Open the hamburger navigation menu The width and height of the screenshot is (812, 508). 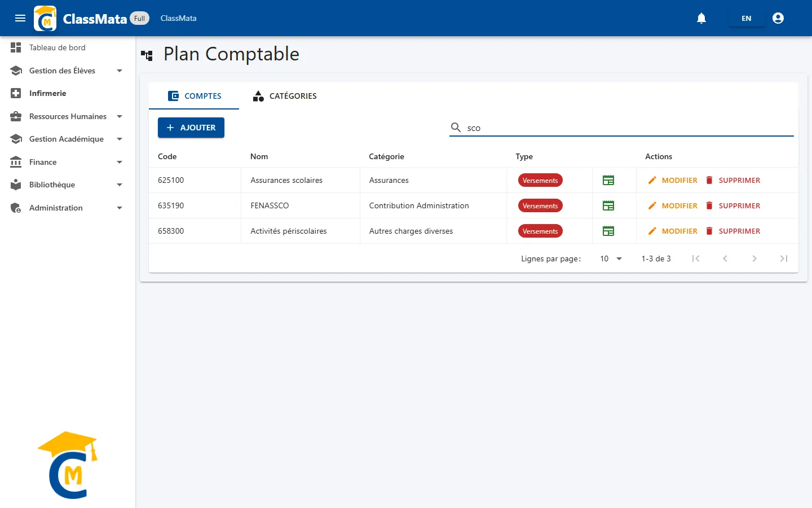click(20, 18)
